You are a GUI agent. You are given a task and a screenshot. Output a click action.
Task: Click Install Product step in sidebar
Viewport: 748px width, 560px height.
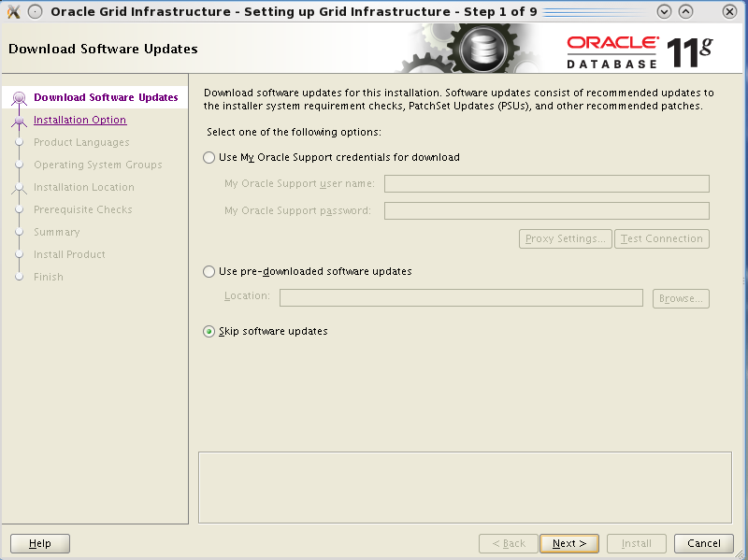69,254
